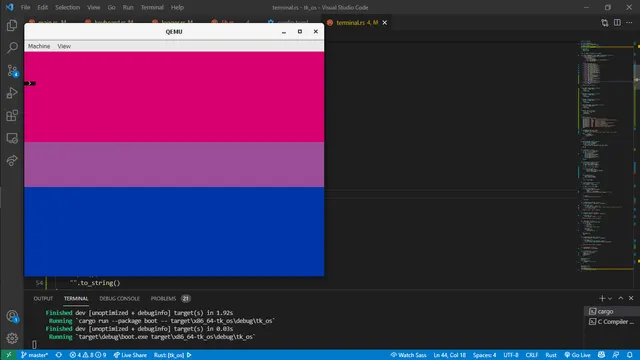This screenshot has width=640, height=360.
Task: Click Ln 44, Col 18 cursor position
Action: 449,355
